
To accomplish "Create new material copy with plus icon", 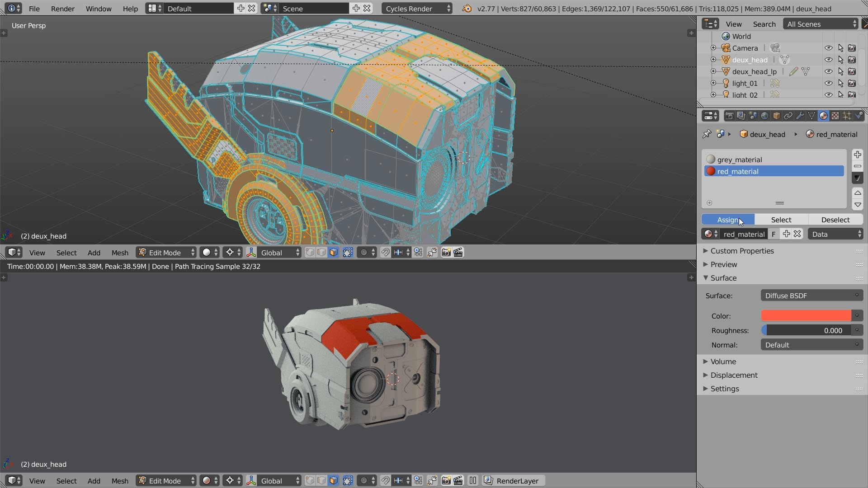I will [x=786, y=234].
